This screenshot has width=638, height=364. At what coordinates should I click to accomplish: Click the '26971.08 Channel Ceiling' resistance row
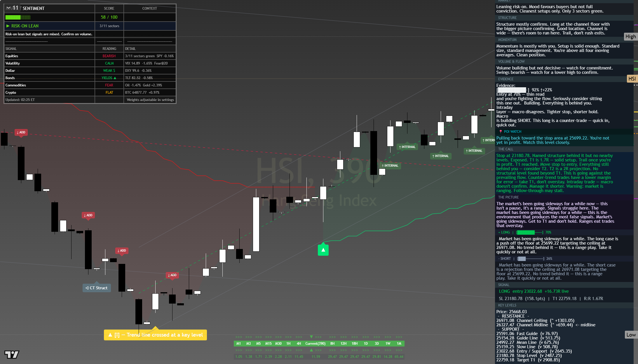coord(535,321)
